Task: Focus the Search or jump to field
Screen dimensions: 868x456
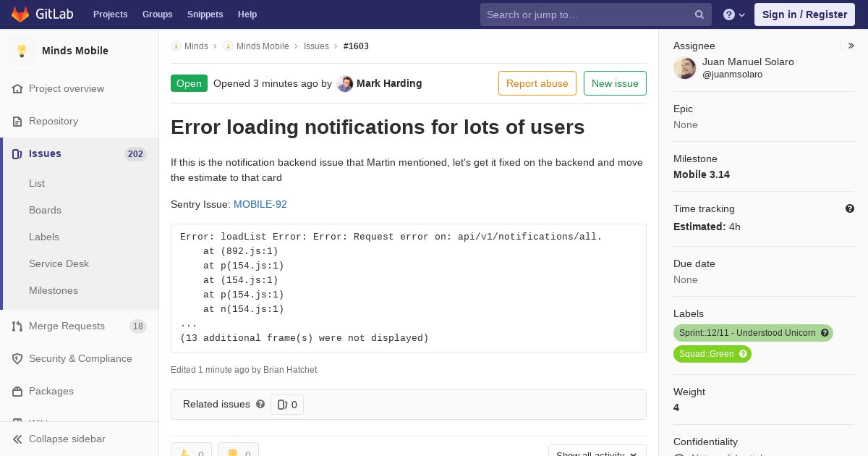Action: (595, 14)
